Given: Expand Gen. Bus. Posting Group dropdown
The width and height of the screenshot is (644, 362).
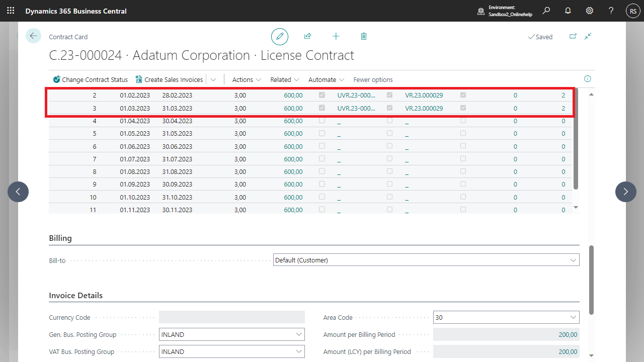Looking at the screenshot, I should 298,334.
